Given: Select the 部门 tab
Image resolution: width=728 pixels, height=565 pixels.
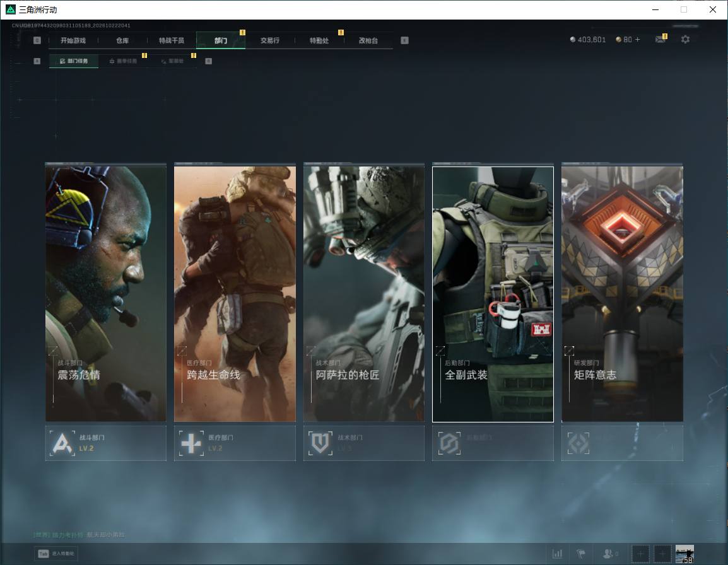Looking at the screenshot, I should coord(221,40).
